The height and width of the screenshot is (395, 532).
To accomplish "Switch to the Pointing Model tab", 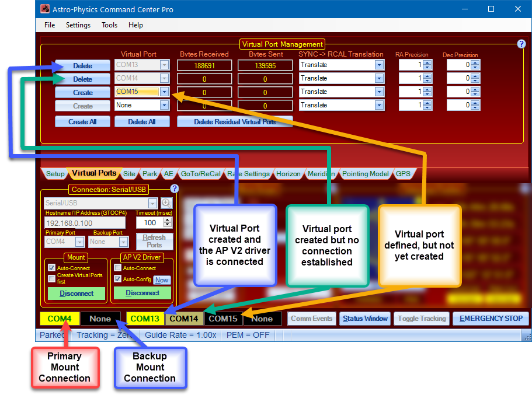I will pyautogui.click(x=366, y=174).
